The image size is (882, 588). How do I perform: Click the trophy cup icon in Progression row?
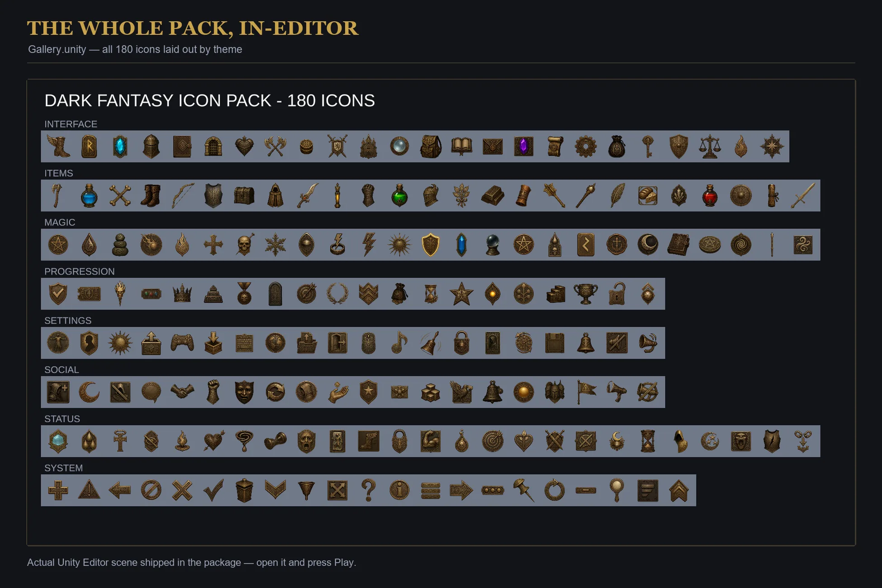pos(586,294)
